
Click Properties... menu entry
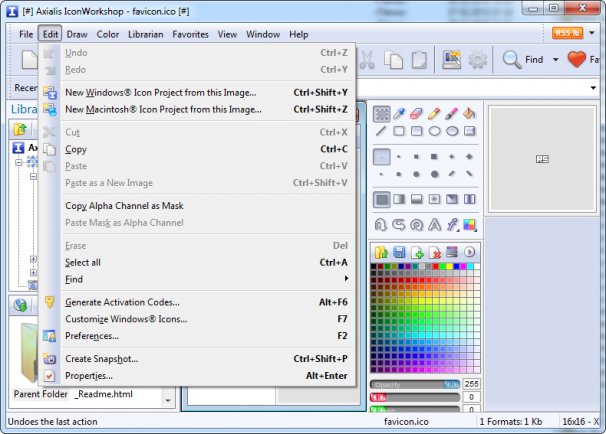point(197,376)
